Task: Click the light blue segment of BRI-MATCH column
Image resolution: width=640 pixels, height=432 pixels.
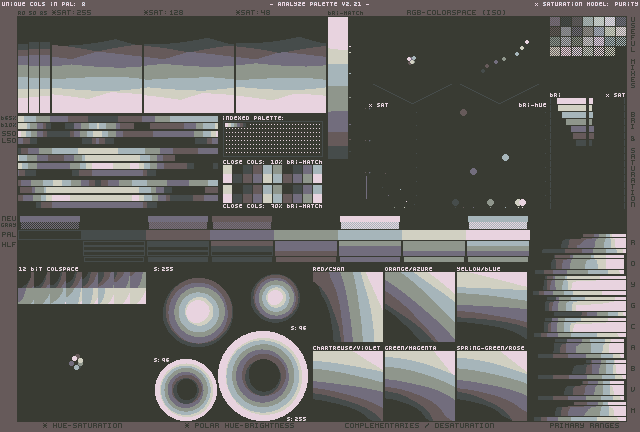Action: [338, 75]
